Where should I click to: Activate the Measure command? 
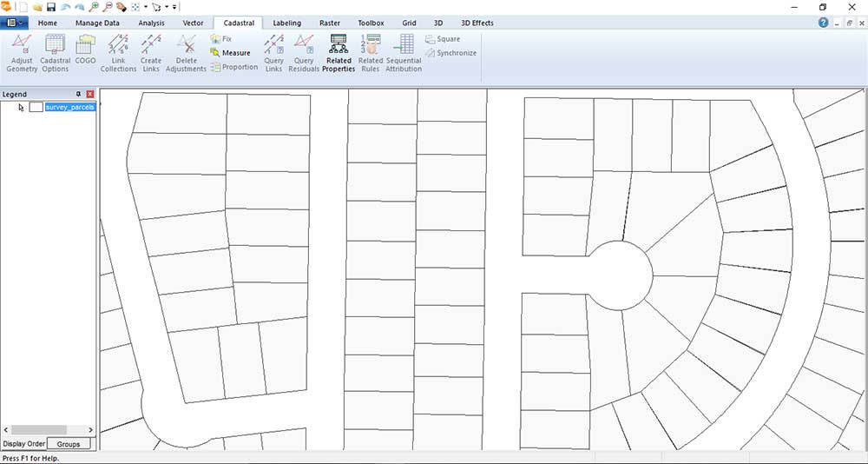tap(230, 53)
